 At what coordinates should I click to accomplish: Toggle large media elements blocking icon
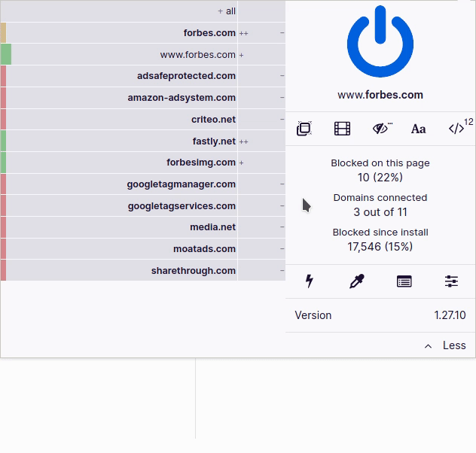click(342, 129)
